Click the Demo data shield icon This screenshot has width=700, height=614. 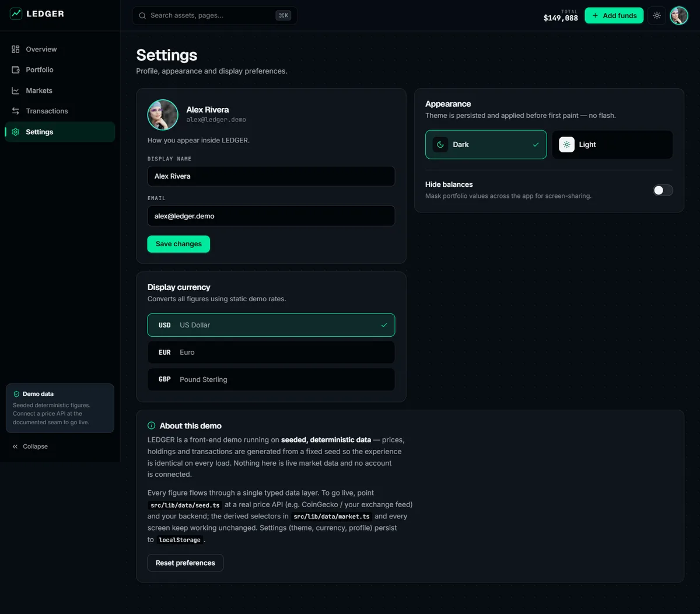16,394
